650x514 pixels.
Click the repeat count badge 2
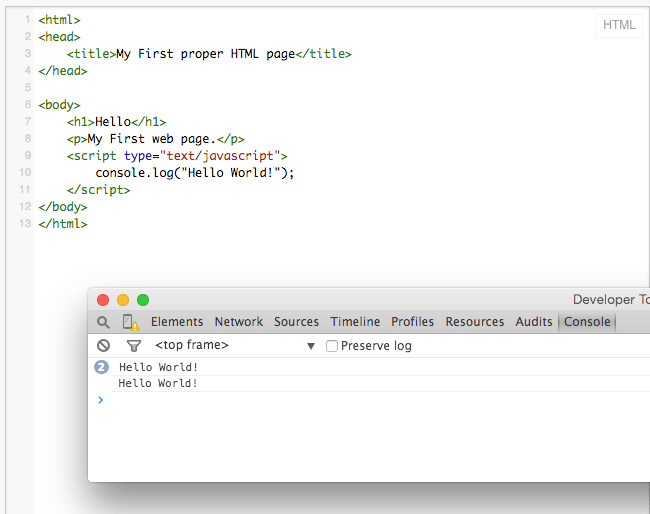point(102,367)
